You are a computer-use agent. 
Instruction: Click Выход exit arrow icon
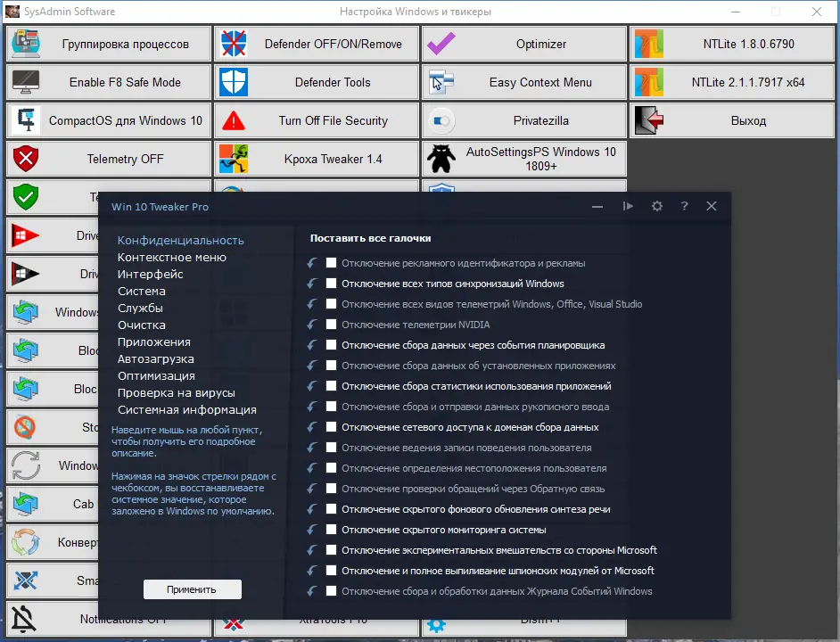click(649, 120)
